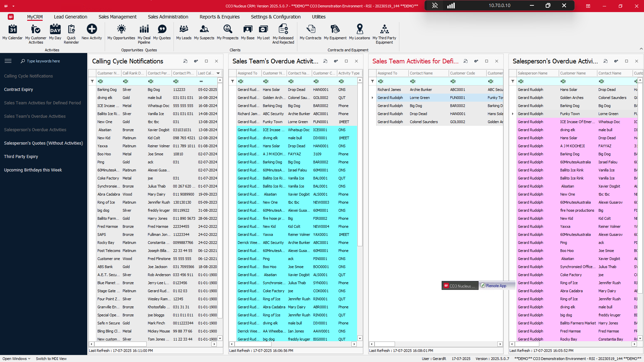Open the Open Windows dropdown
Image resolution: width=644 pixels, height=362 pixels.
(x=16, y=358)
